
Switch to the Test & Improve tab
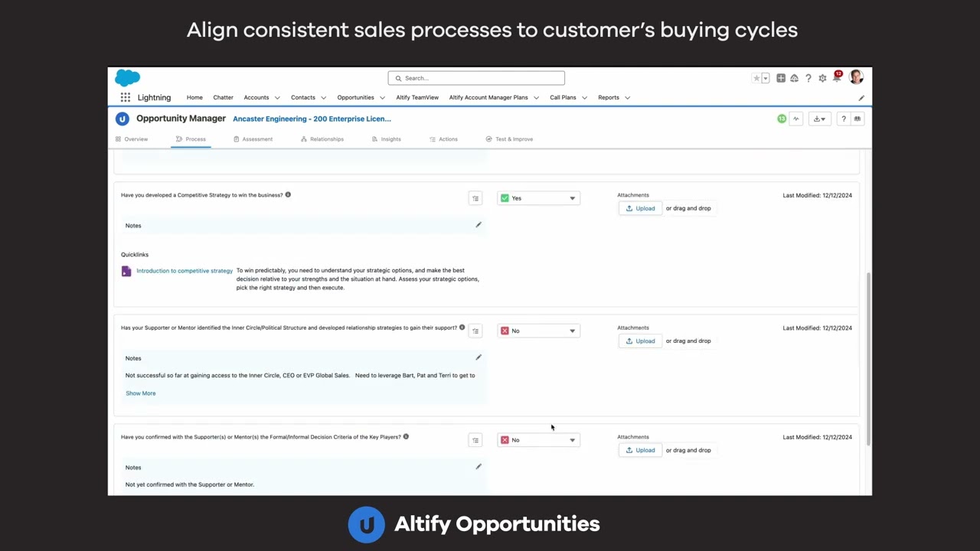tap(509, 139)
